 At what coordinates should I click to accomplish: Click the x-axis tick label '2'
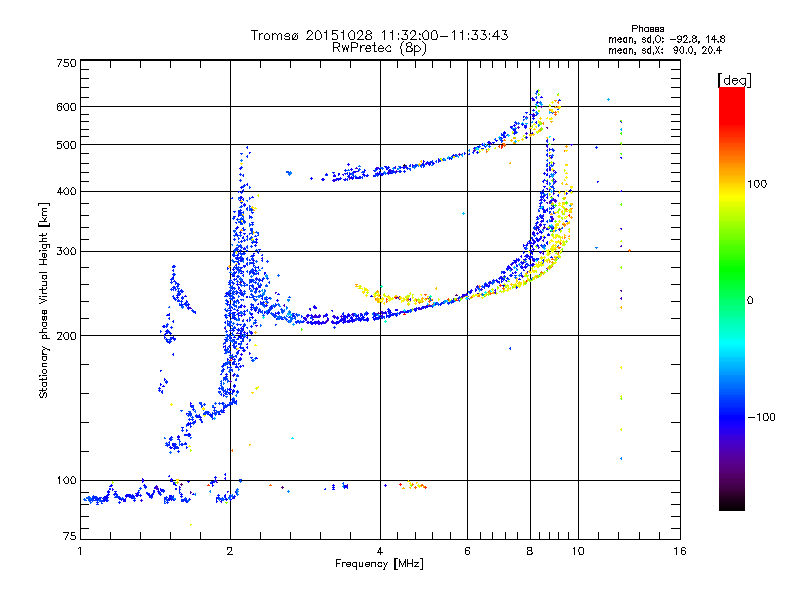pos(230,551)
